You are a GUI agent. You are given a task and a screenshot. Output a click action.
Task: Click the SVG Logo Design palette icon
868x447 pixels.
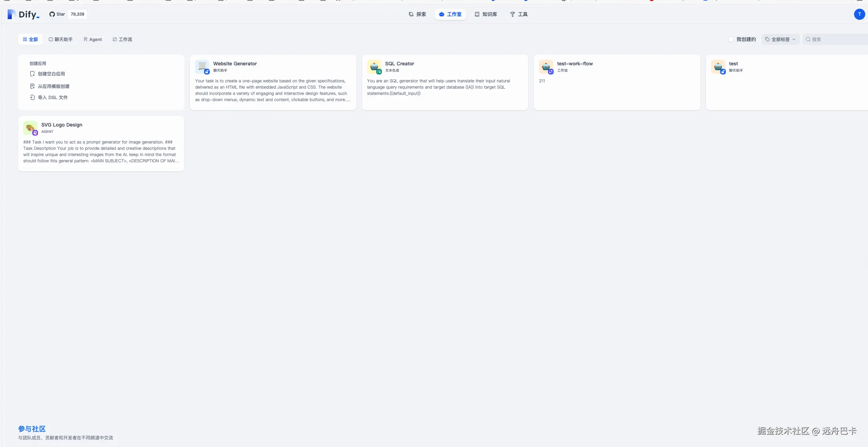(x=30, y=128)
